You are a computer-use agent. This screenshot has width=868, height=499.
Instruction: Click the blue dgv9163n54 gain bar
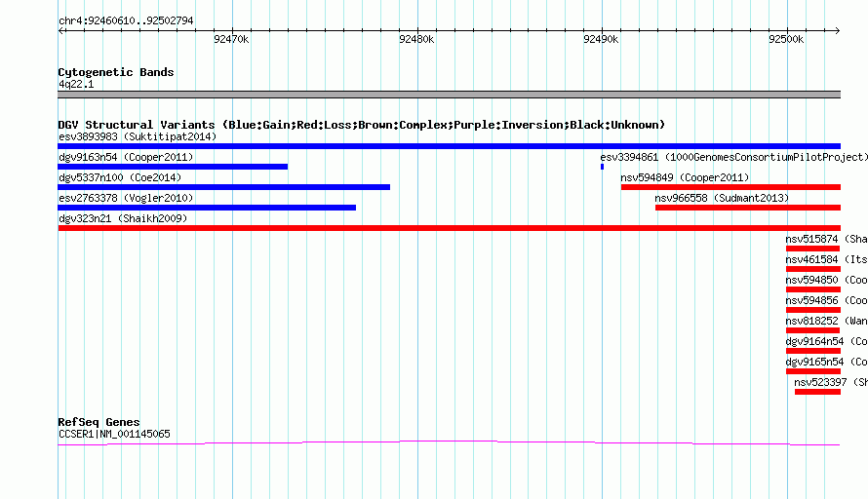173,167
